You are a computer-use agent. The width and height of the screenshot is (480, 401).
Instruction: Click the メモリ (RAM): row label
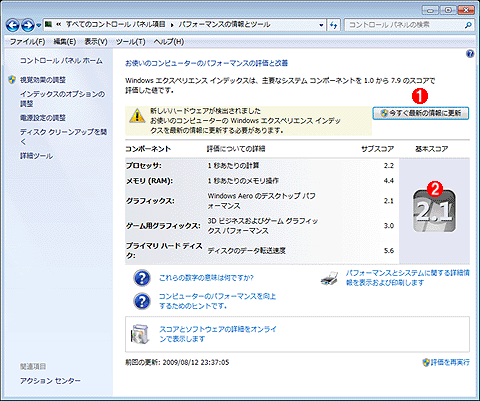click(149, 181)
